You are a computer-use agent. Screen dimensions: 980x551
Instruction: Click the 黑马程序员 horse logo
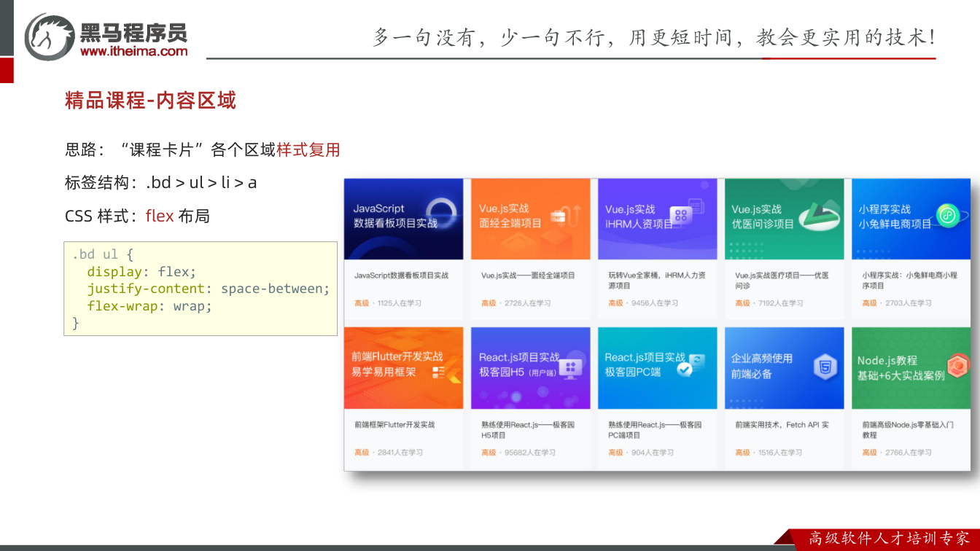(48, 36)
